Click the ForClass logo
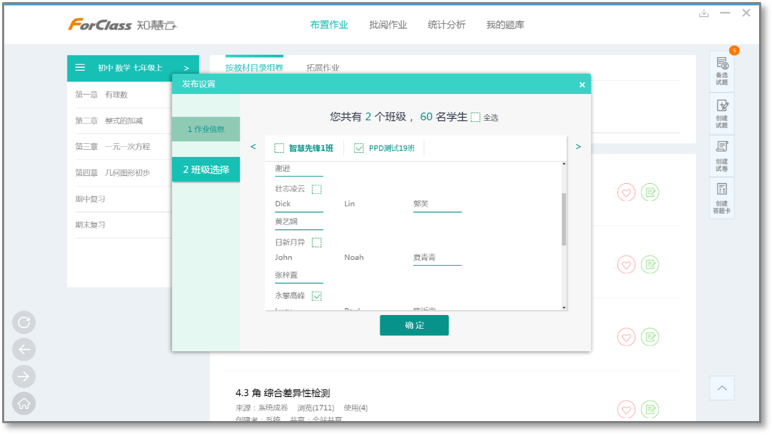772x435 pixels. (x=122, y=25)
